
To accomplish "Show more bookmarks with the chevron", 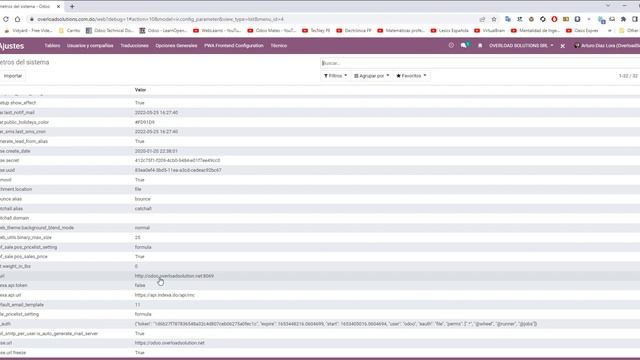I will tap(609, 31).
